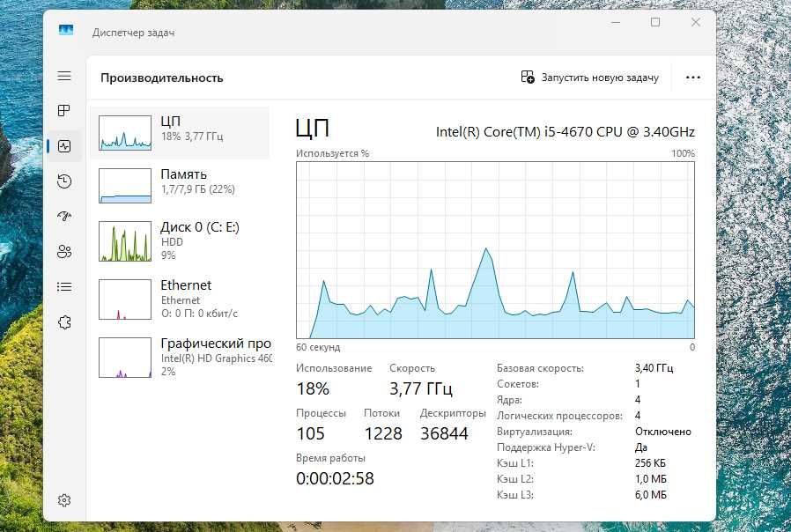The height and width of the screenshot is (532, 791).
Task: Select the Ethernet resource item
Action: (180, 299)
